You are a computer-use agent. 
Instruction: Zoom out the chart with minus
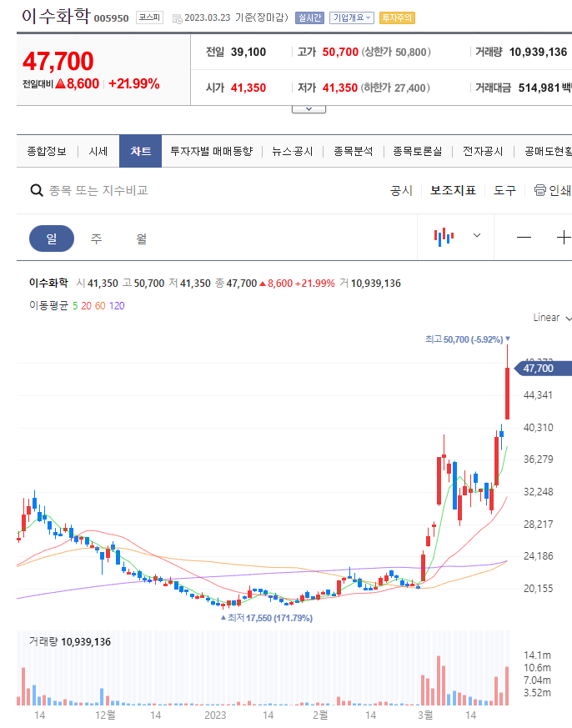[x=524, y=238]
